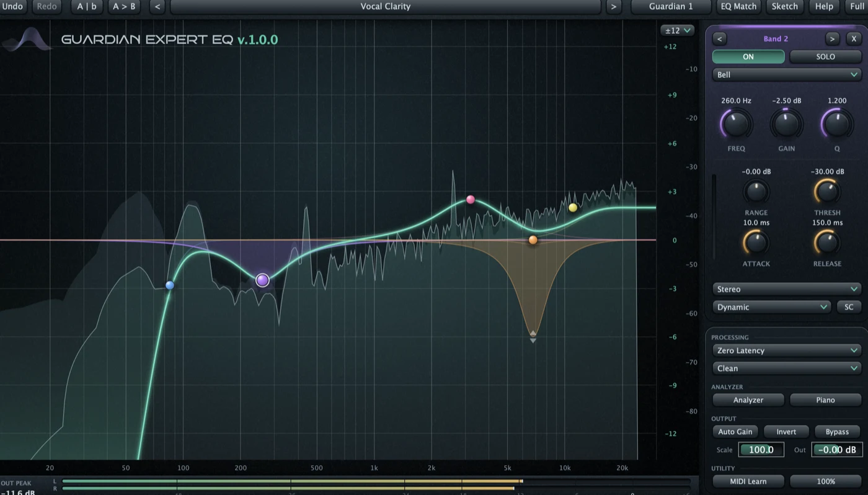The height and width of the screenshot is (495, 868).
Task: Open the Guardian 1 instance menu
Action: tap(671, 6)
